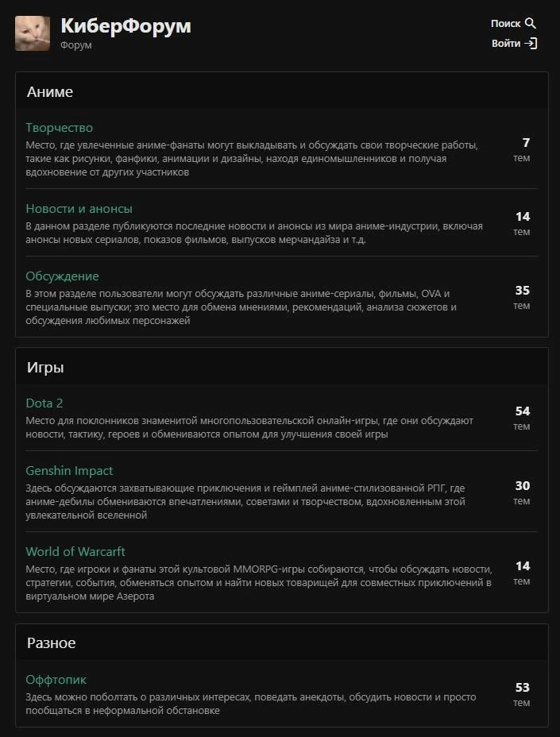Click the 53 тем counter for Оффтопик
The image size is (560, 737).
point(522,694)
